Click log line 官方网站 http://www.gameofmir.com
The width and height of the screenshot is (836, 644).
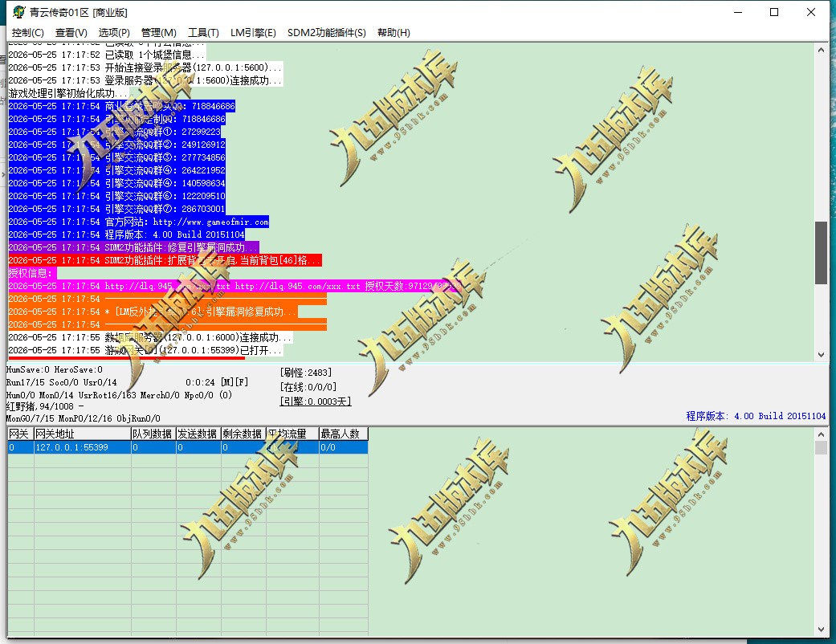(139, 222)
